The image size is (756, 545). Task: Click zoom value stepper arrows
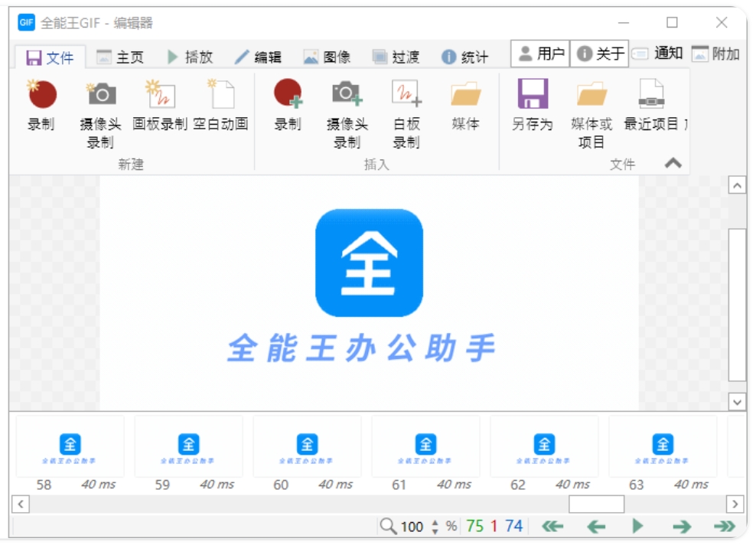coord(435,526)
